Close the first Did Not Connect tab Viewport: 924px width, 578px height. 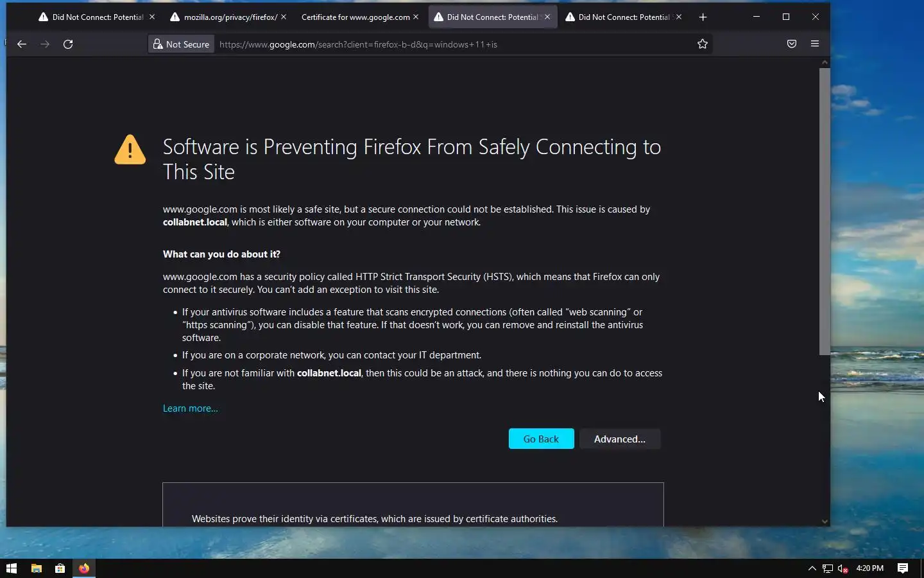click(x=152, y=17)
